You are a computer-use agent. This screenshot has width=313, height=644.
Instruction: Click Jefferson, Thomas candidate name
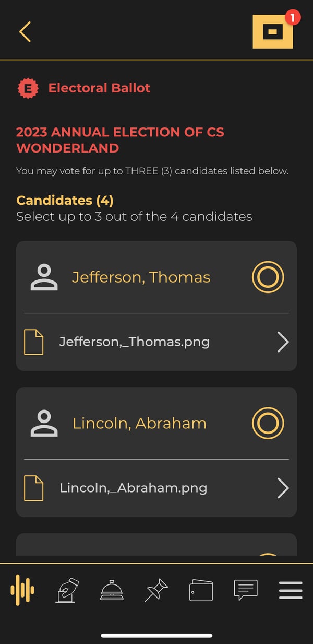pyautogui.click(x=141, y=277)
